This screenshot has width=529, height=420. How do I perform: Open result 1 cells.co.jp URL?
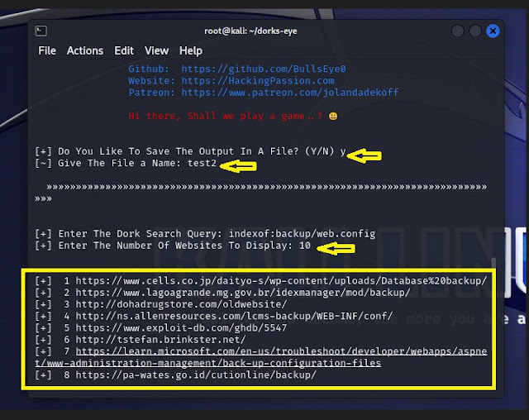(x=281, y=280)
